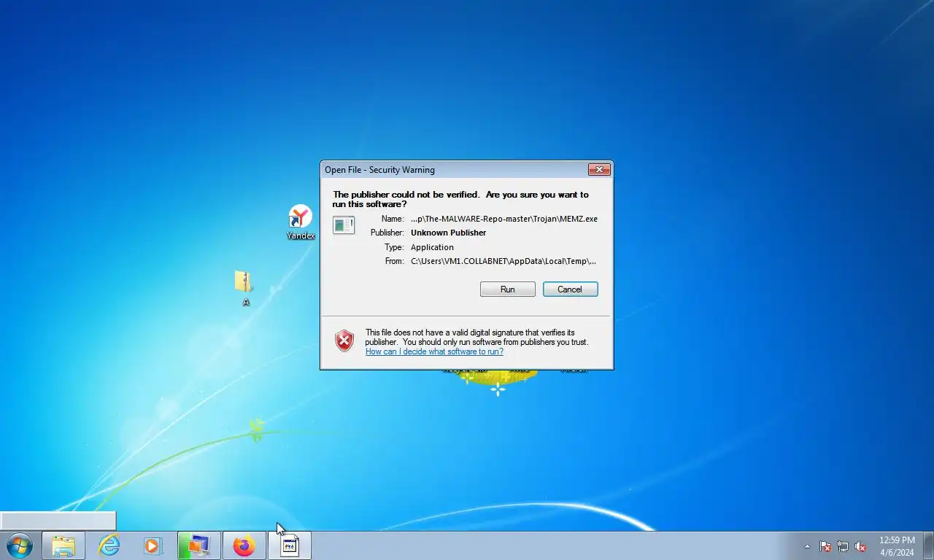Open the Action Center flag icon
This screenshot has width=934, height=560.
[x=825, y=546]
